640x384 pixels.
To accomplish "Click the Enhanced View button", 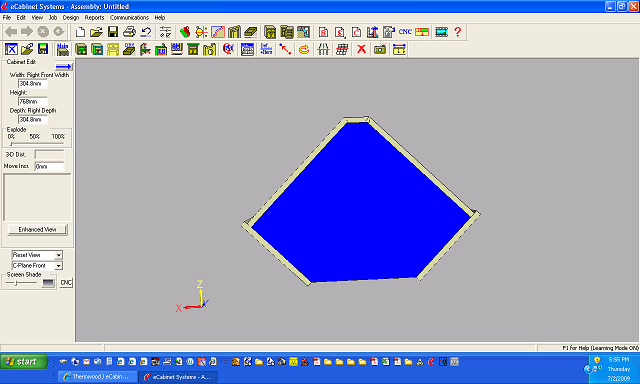I will [x=38, y=229].
